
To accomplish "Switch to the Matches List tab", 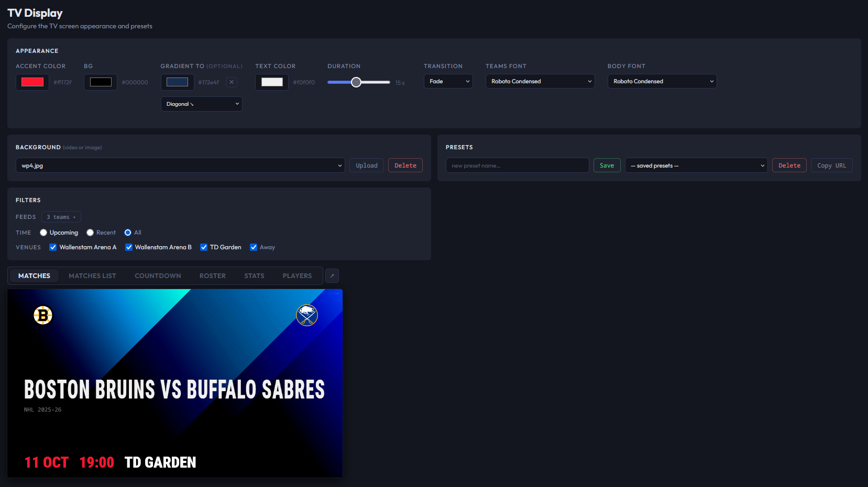I will pos(92,276).
